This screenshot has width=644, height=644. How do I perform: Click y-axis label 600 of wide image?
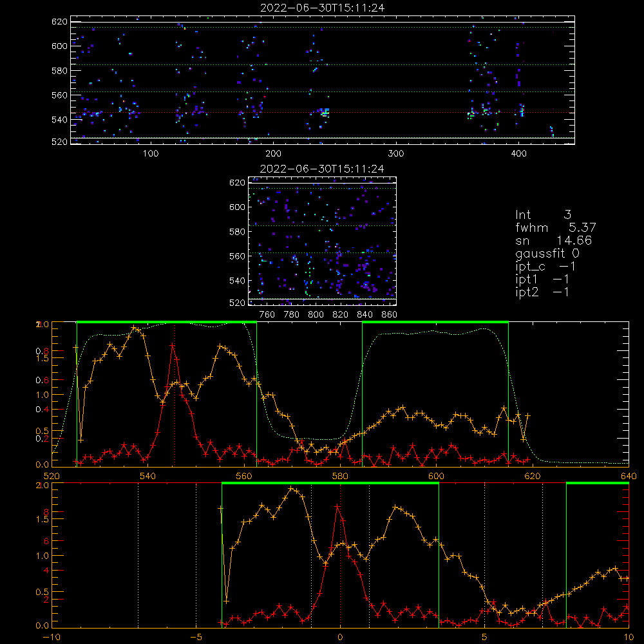(x=59, y=46)
